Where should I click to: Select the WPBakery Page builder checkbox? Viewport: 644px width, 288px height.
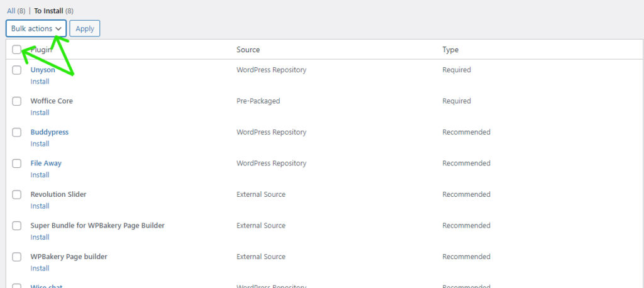tap(17, 257)
